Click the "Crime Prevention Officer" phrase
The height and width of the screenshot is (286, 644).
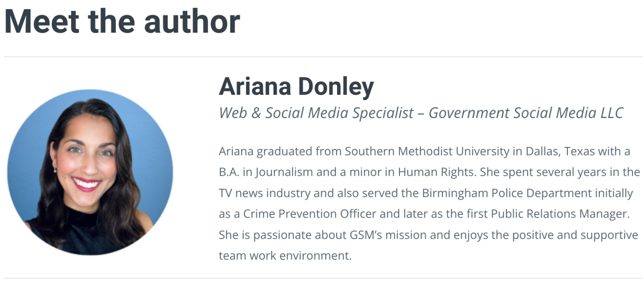pyautogui.click(x=310, y=214)
